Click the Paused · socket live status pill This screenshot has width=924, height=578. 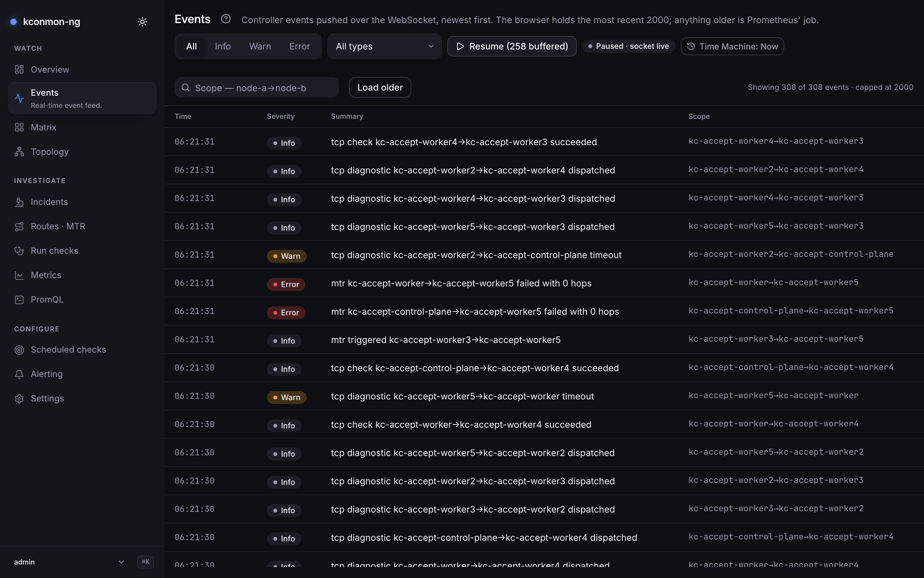point(629,46)
